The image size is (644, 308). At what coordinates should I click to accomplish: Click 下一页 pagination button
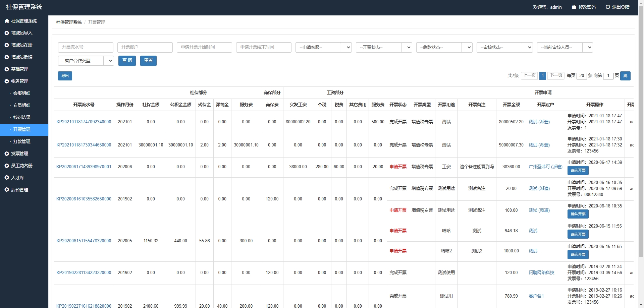(x=556, y=76)
